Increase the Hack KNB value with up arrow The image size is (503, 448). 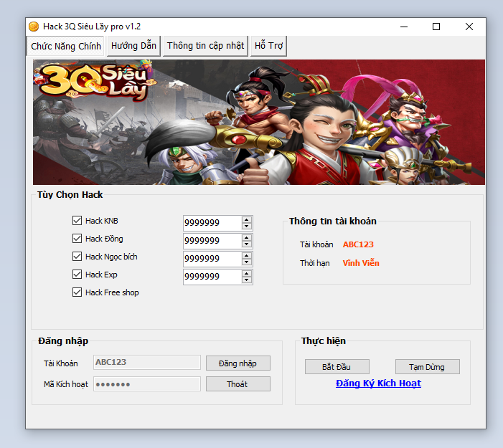pos(247,219)
